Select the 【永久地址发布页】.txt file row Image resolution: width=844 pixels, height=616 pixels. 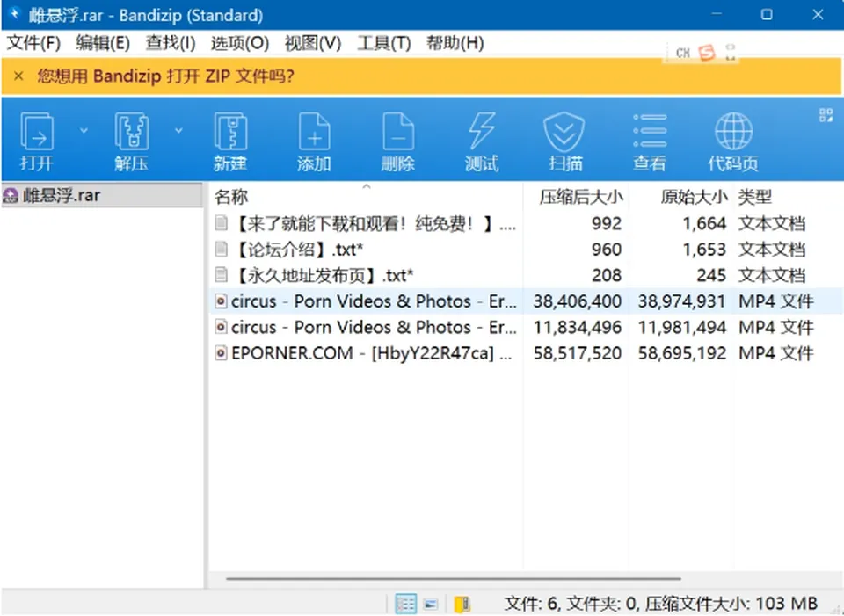[x=526, y=275]
